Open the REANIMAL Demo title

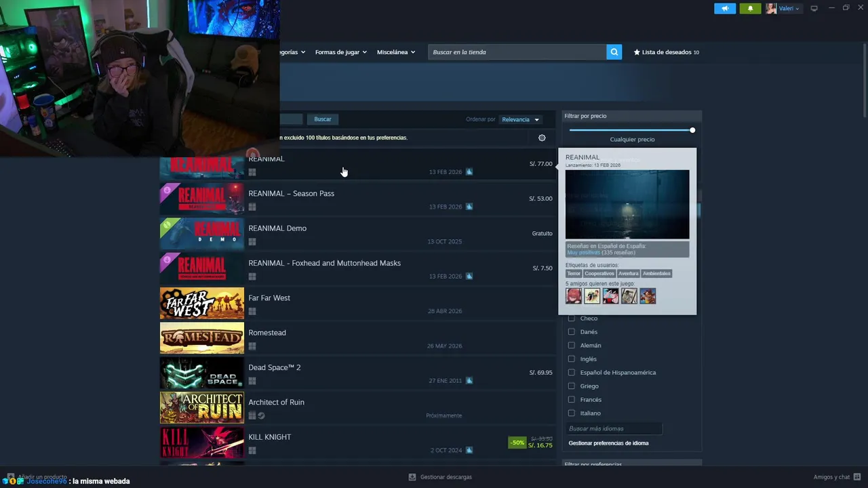pos(277,228)
